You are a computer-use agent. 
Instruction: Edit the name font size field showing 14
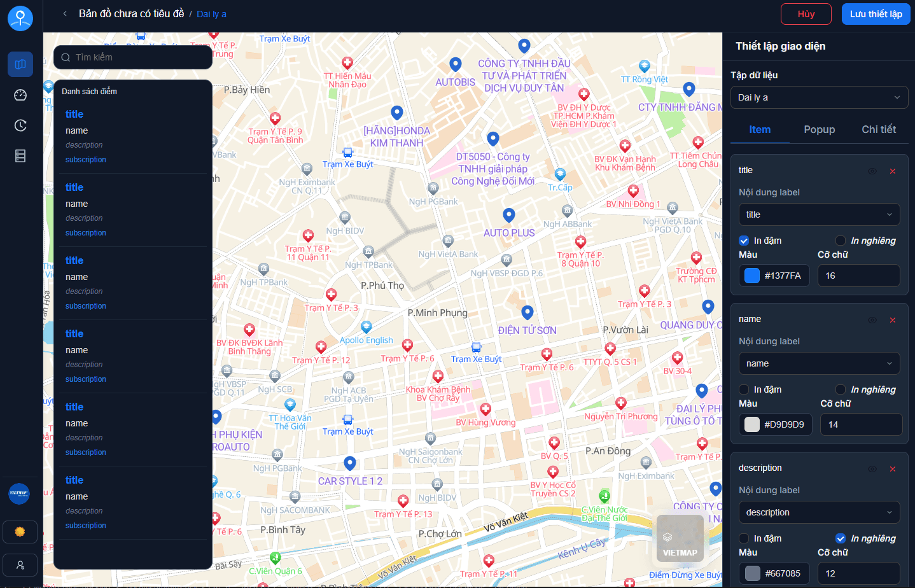pos(862,424)
